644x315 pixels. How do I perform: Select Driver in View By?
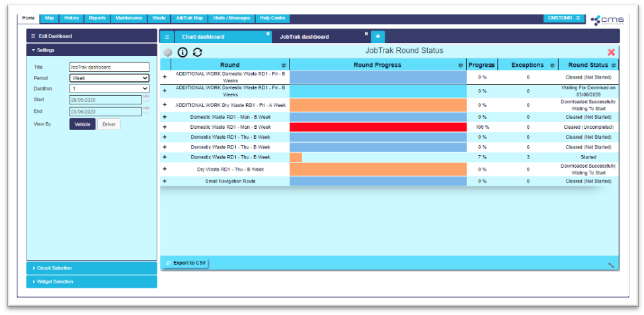pos(109,124)
